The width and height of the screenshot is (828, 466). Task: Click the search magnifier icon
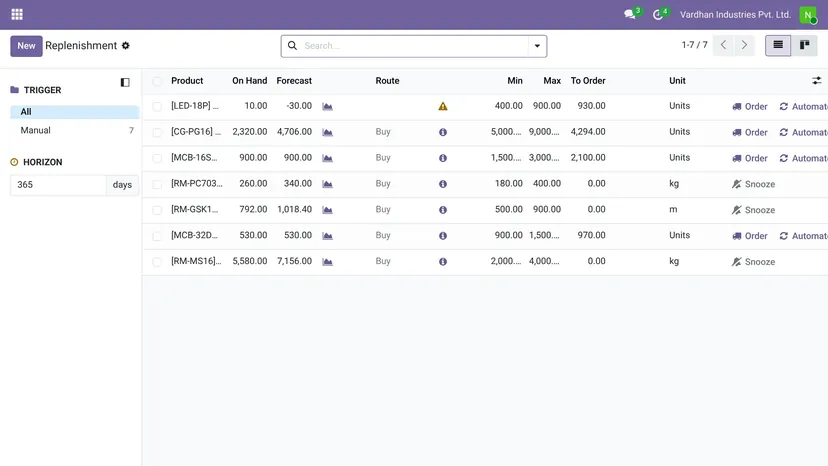tap(292, 45)
